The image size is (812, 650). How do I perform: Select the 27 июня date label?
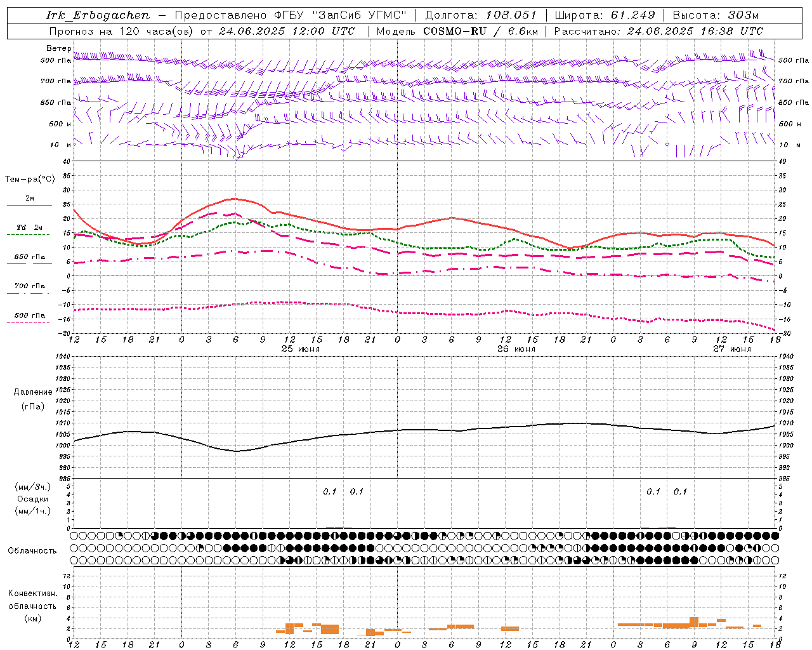pos(731,349)
